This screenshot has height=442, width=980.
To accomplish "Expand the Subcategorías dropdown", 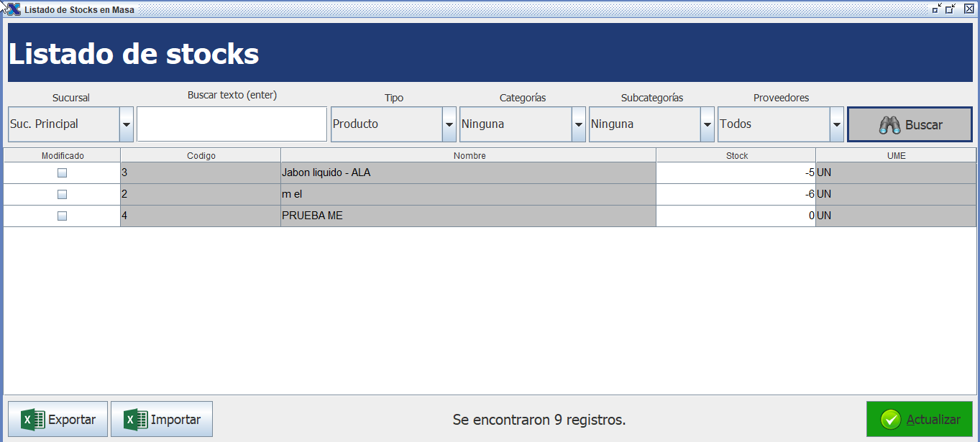I will click(x=651, y=124).
